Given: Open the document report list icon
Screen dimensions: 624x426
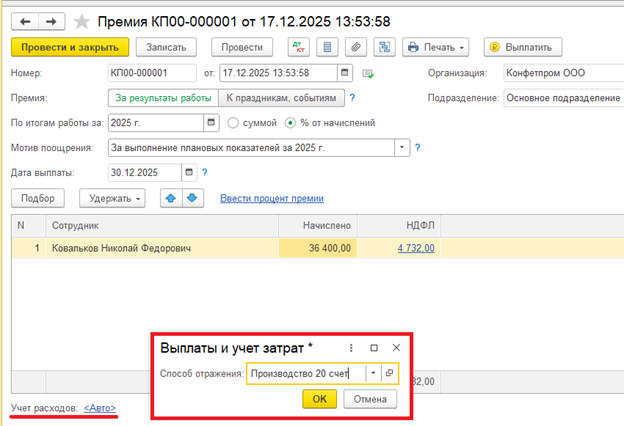Looking at the screenshot, I should [327, 47].
